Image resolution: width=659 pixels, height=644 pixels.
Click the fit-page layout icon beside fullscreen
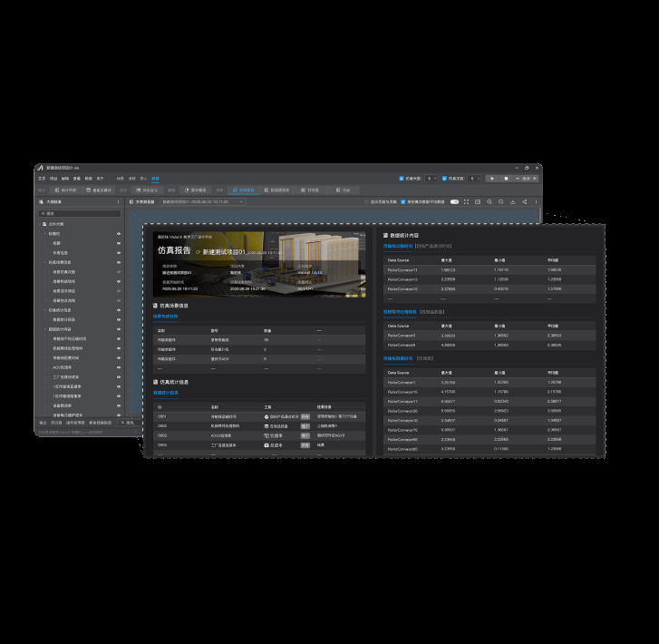[x=478, y=202]
